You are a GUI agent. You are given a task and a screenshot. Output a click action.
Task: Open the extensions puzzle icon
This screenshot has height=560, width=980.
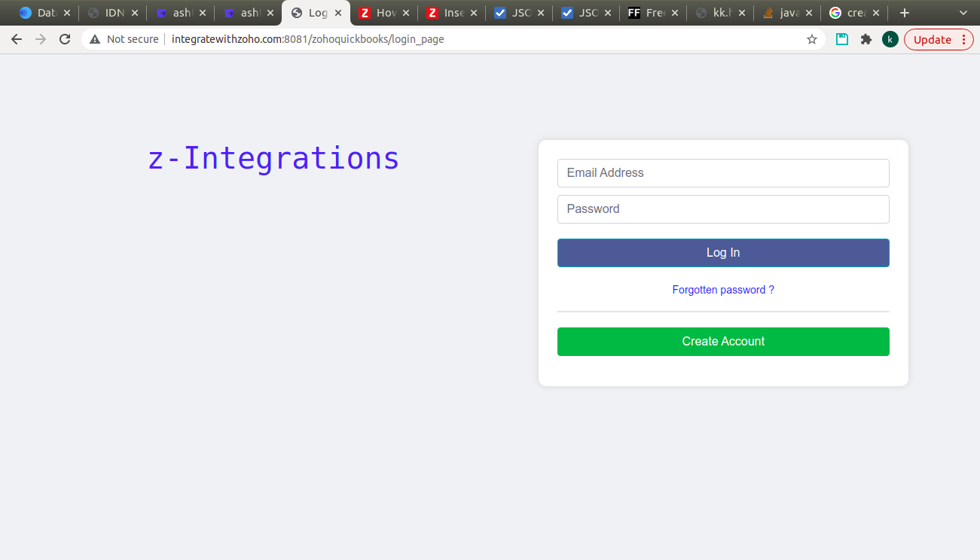866,39
